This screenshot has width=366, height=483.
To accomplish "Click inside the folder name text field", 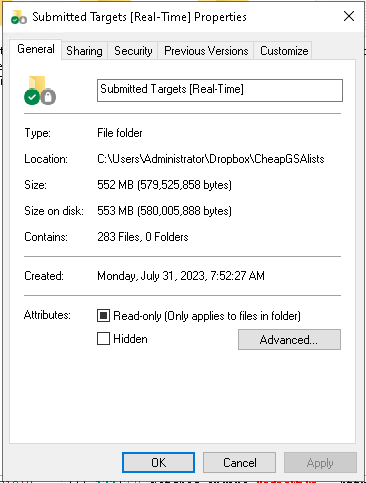I will tap(220, 90).
